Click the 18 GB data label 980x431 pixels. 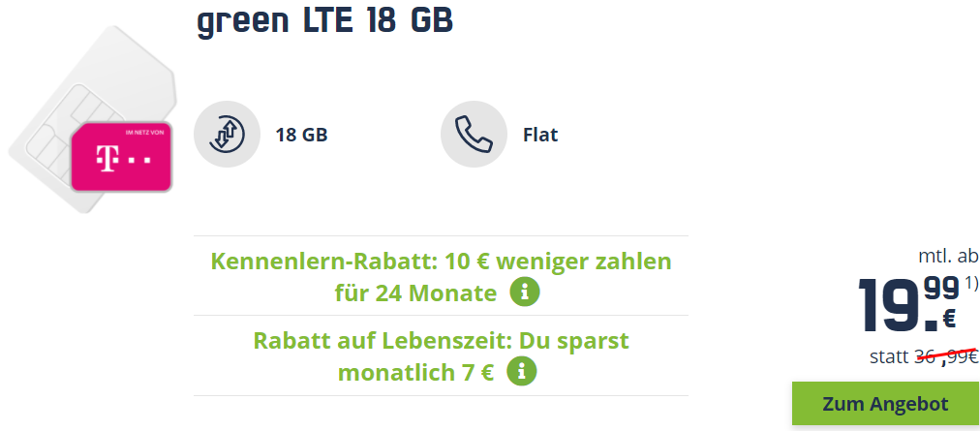click(x=301, y=135)
